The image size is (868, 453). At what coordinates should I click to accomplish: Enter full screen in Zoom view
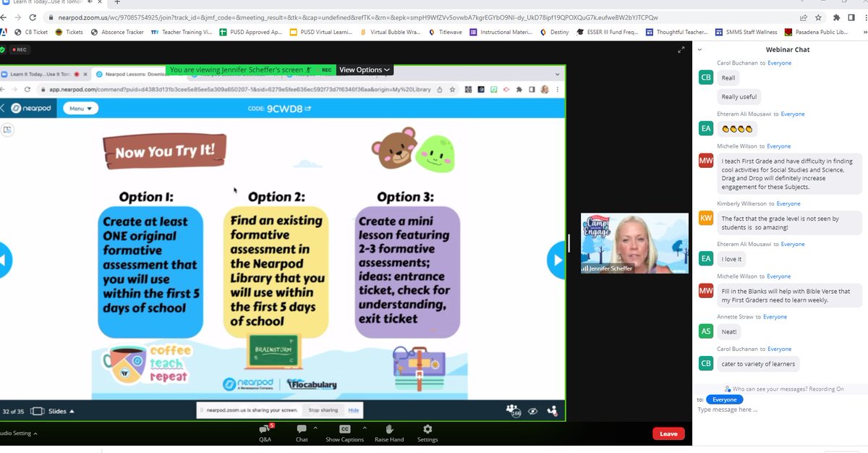point(681,49)
